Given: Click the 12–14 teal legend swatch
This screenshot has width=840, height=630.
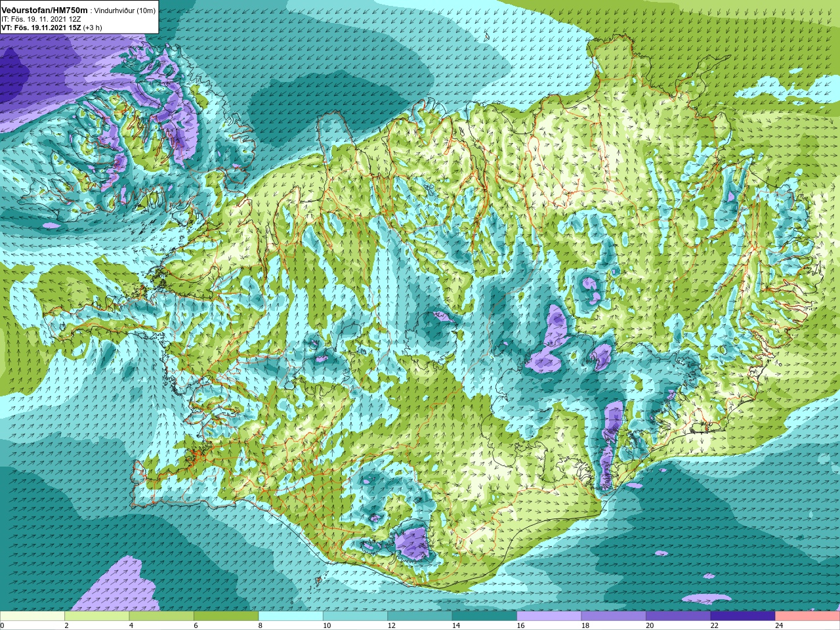Looking at the screenshot, I should pos(420,616).
